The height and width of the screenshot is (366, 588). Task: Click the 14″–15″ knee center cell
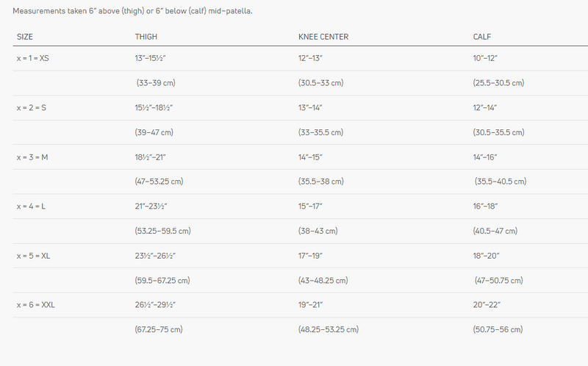point(310,157)
